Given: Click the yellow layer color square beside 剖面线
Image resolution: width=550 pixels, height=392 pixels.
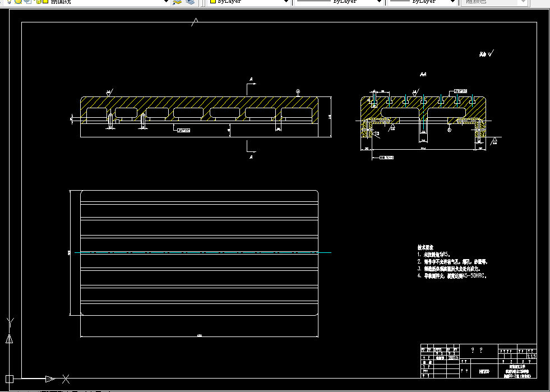Looking at the screenshot, I should click(45, 1).
